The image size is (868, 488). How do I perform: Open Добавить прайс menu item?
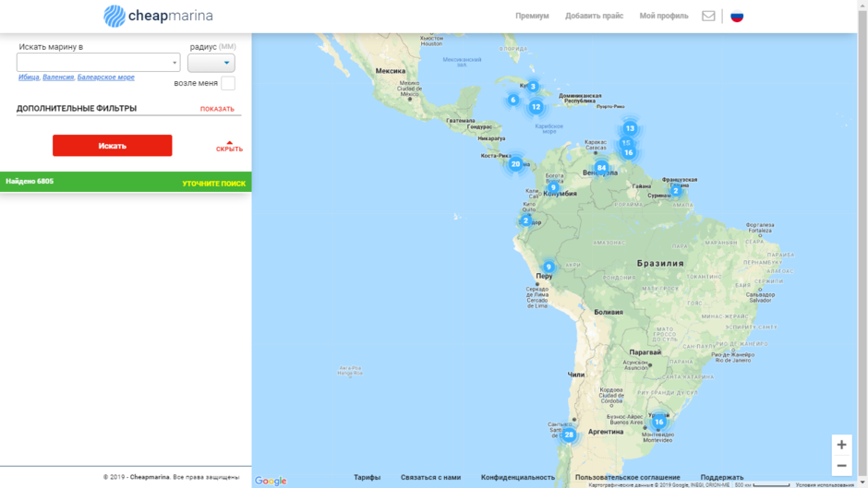point(594,16)
